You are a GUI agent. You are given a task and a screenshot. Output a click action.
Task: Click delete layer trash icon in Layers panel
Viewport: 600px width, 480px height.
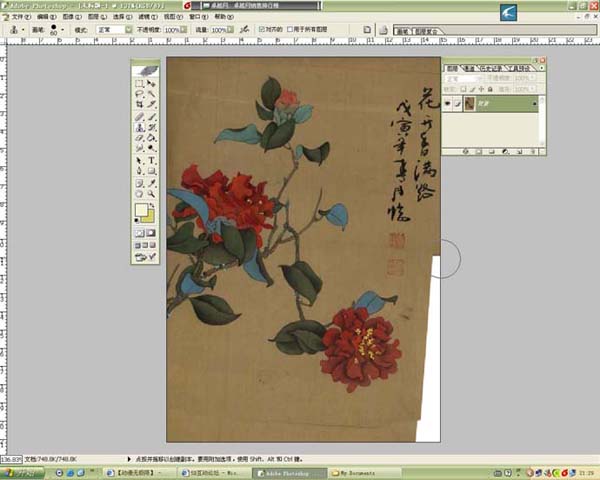coord(532,152)
